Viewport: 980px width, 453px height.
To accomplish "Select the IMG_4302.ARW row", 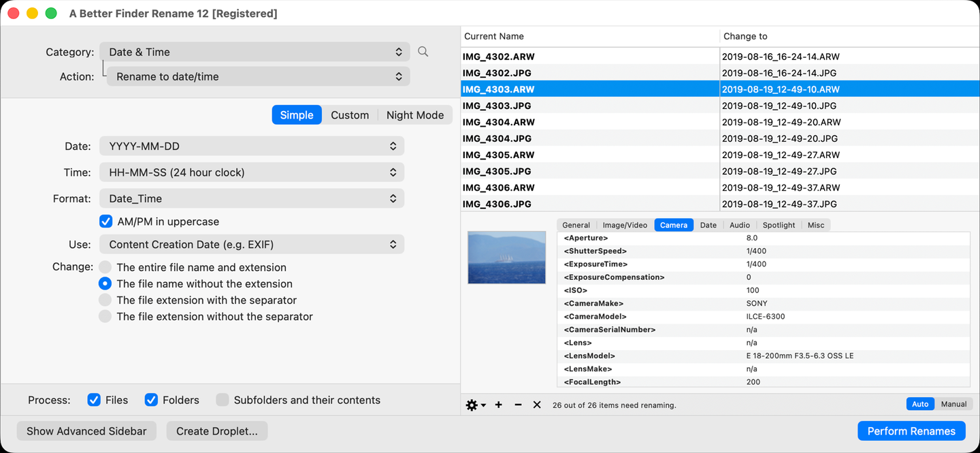I will (x=720, y=57).
